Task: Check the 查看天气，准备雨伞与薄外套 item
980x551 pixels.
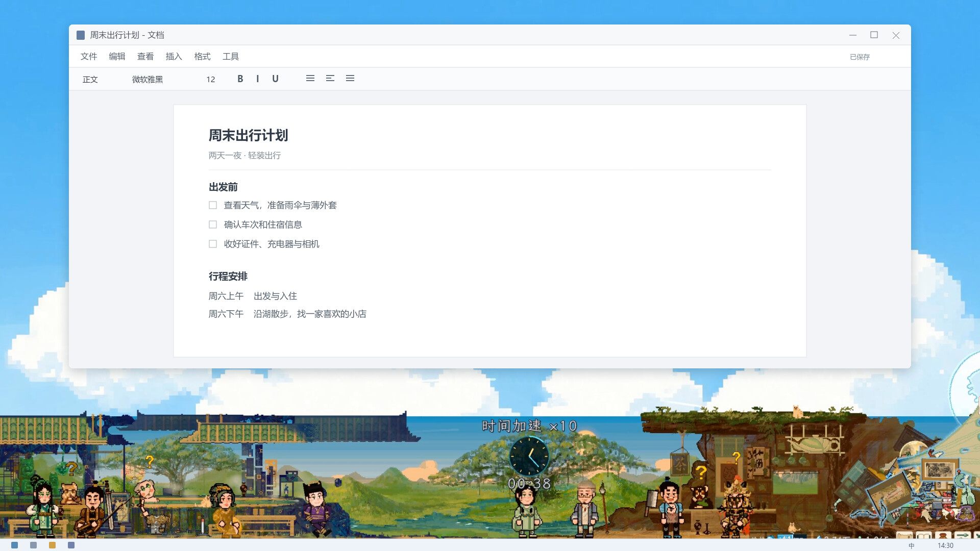Action: 213,205
